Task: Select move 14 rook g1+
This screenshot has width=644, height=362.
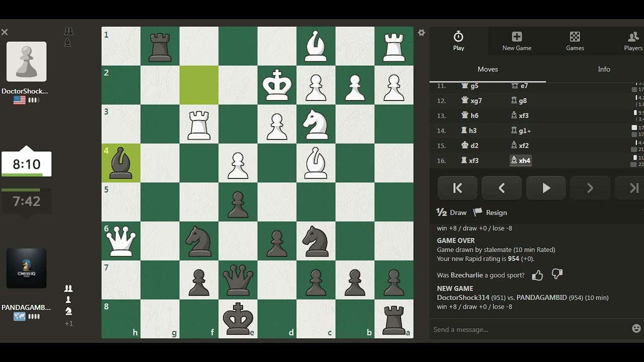Action: point(521,130)
